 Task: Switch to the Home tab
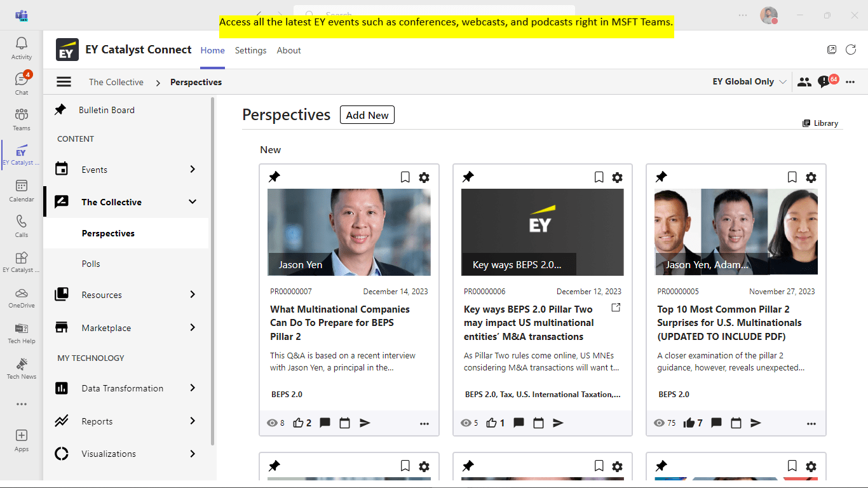[212, 50]
